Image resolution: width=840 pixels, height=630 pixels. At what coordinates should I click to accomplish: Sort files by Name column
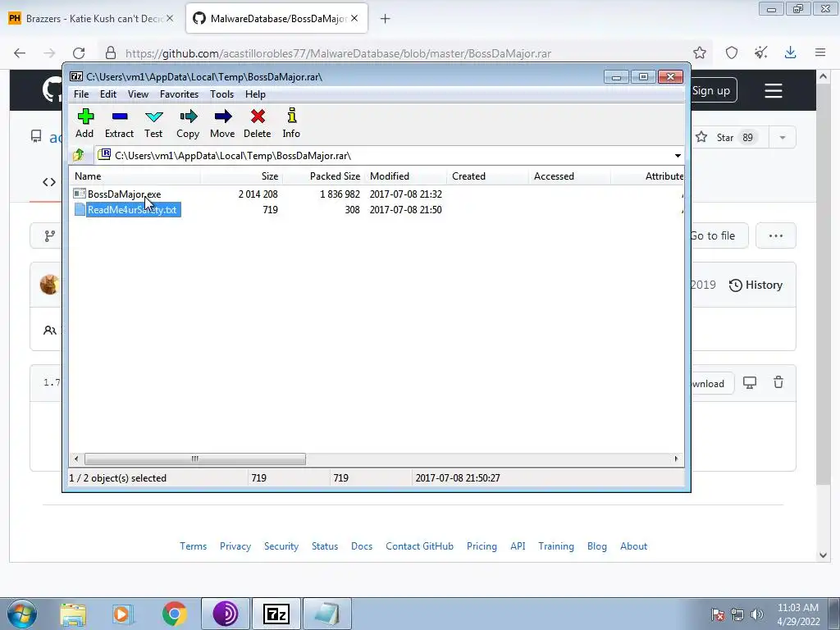[135, 176]
